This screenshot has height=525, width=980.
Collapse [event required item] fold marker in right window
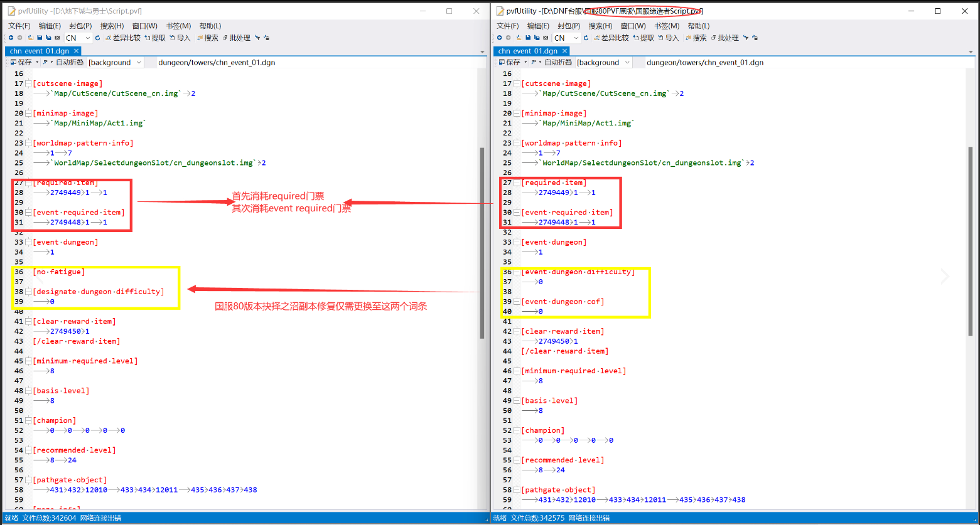(517, 212)
